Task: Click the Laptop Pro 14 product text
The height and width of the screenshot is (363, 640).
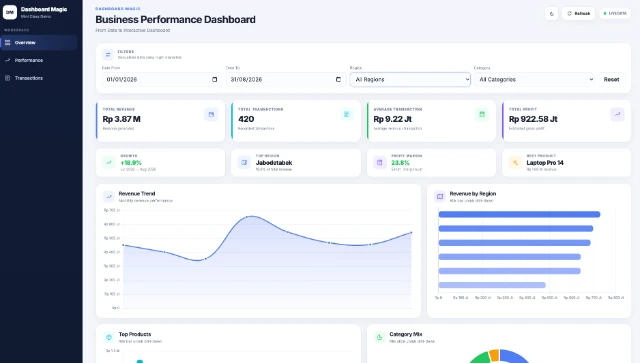Action: (x=545, y=163)
